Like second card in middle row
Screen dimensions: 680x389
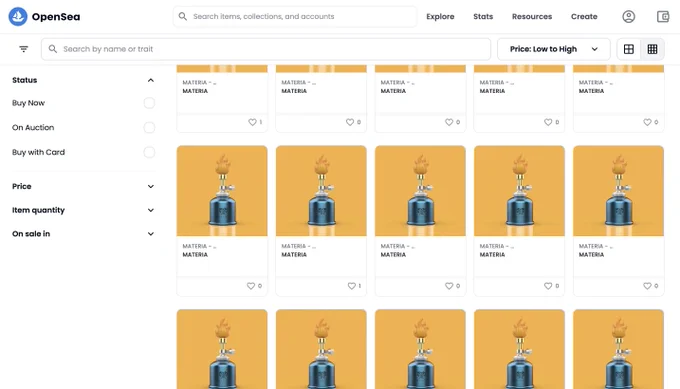pos(351,286)
